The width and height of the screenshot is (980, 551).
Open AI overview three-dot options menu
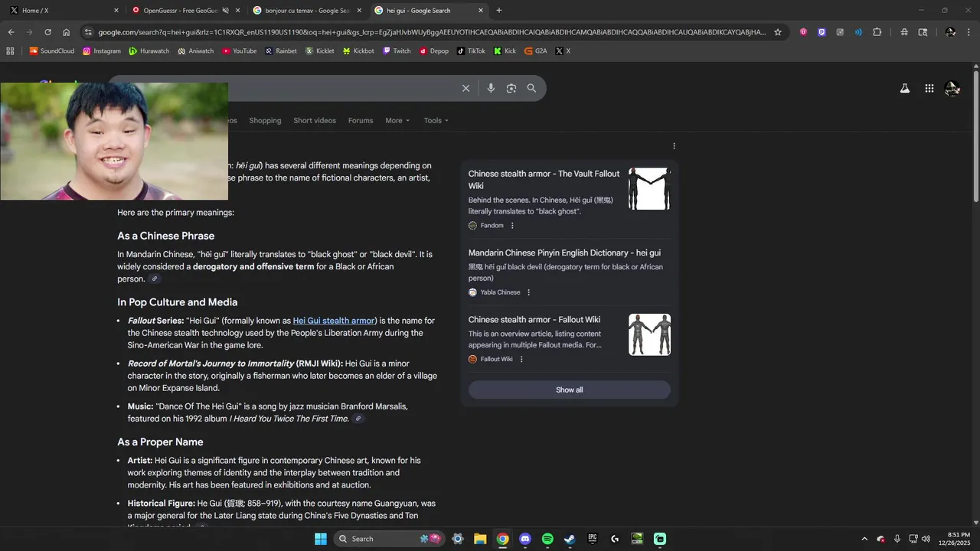(x=674, y=146)
